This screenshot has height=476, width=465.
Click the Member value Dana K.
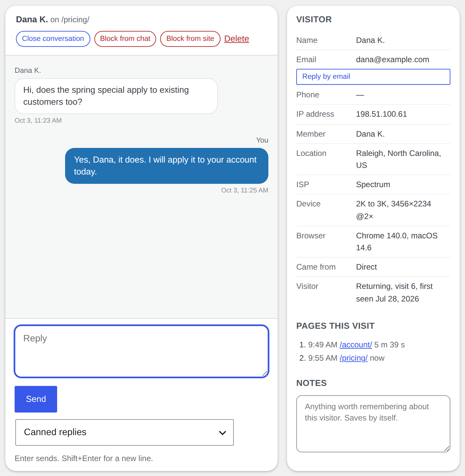[x=370, y=134]
